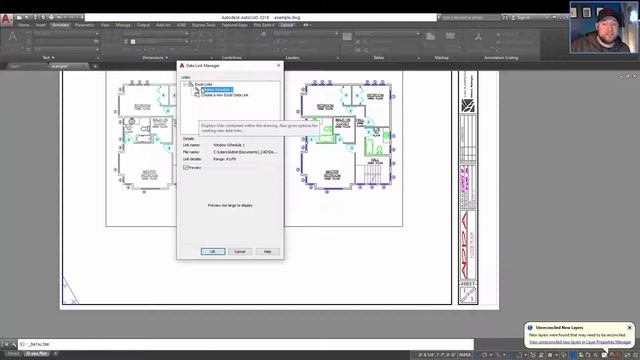Open a new drawing tab with plus

coord(95,66)
